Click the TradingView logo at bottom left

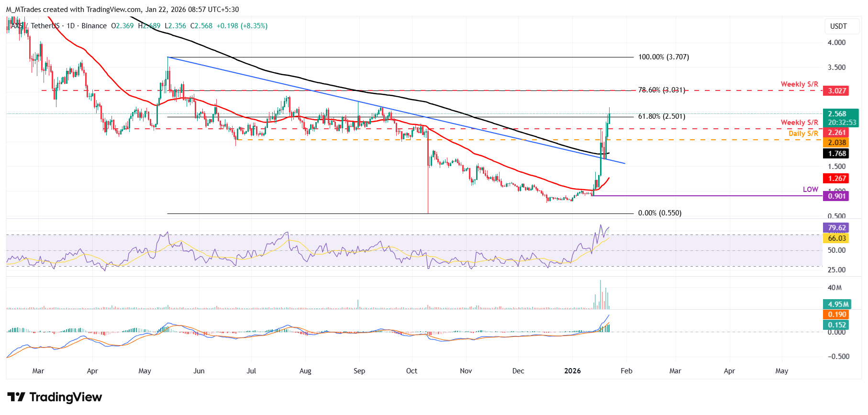pos(55,397)
